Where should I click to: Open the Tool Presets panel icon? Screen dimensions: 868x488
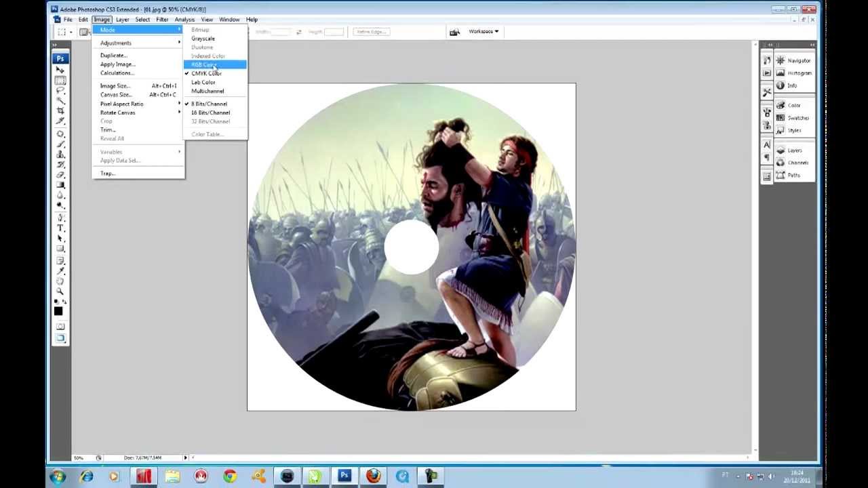pos(767,92)
